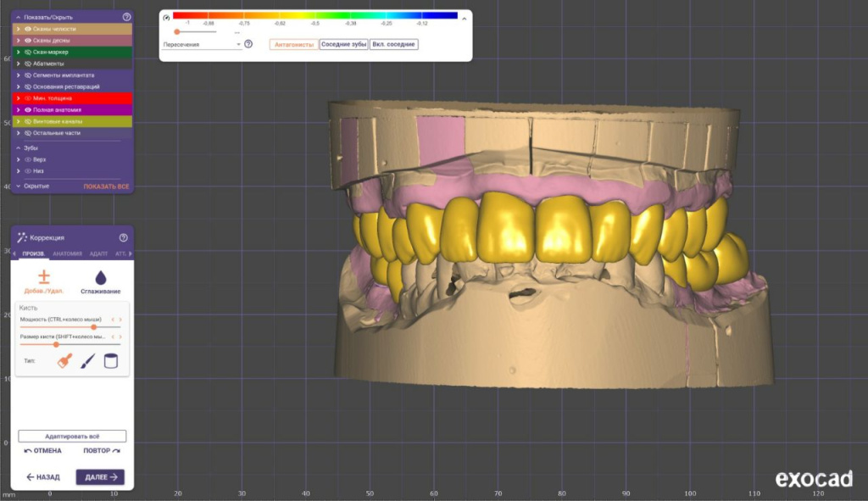Click the help icon beside Пересечения dropdown
868x501 pixels.
point(248,44)
